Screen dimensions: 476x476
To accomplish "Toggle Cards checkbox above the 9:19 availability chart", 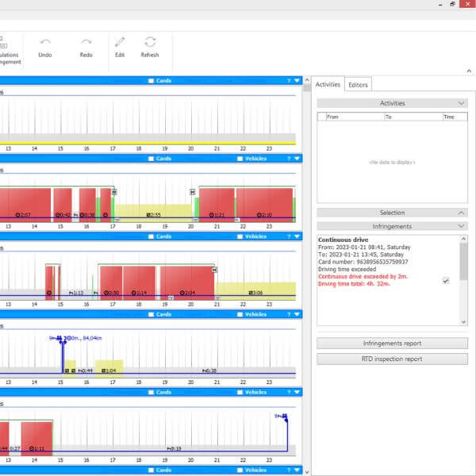I will tap(151, 392).
